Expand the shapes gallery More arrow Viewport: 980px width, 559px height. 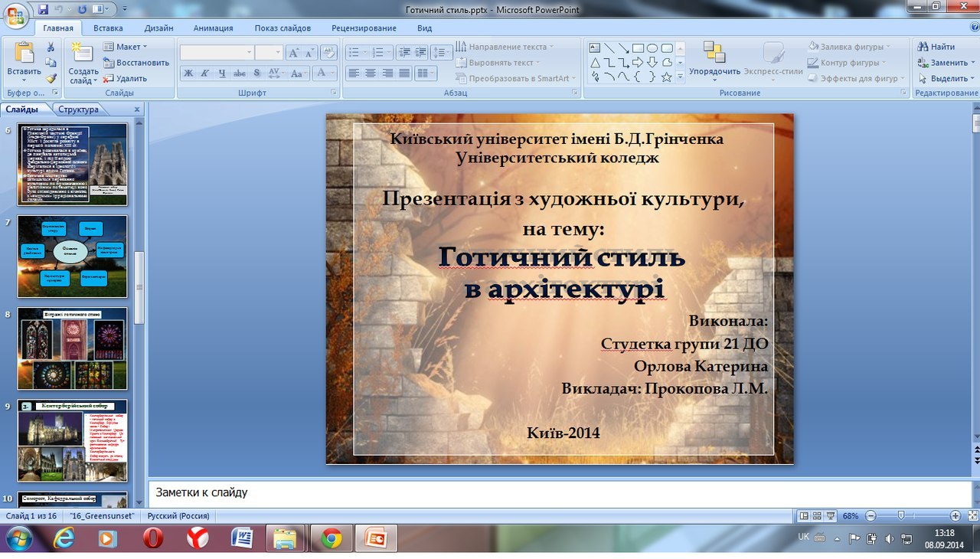681,78
